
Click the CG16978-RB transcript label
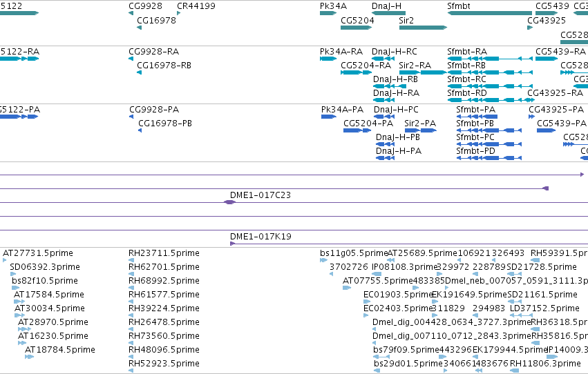(164, 66)
